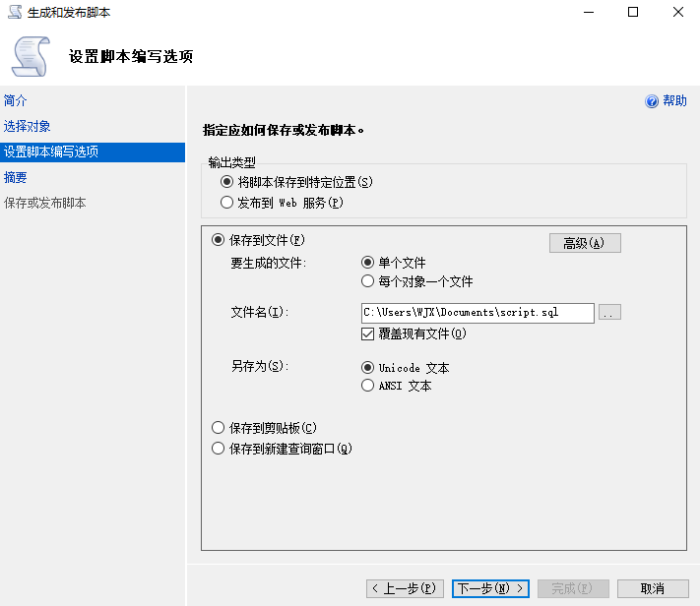Click the file browse ellipsis button
This screenshot has width=700, height=606.
609,313
